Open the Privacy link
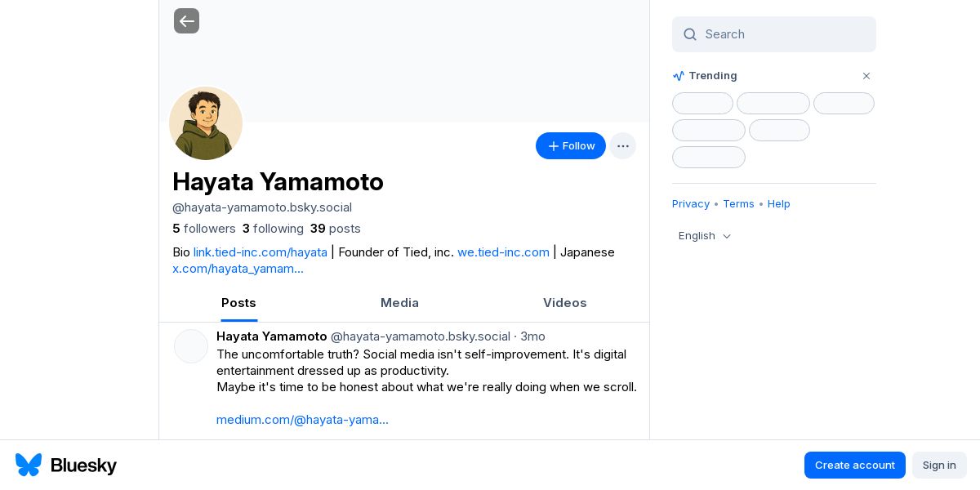The image size is (980, 490). 691,204
